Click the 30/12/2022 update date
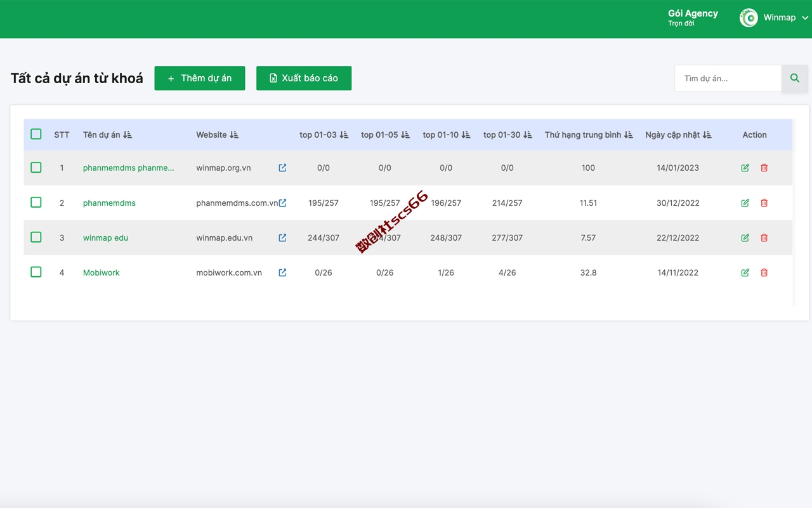This screenshot has width=812, height=508. [678, 203]
